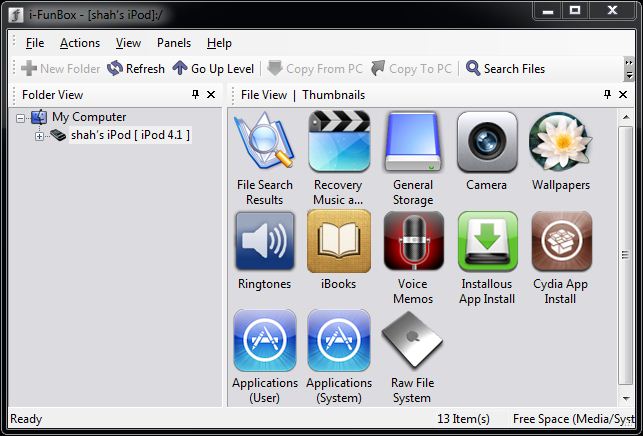Open the General Storage drive icon

pos(413,142)
